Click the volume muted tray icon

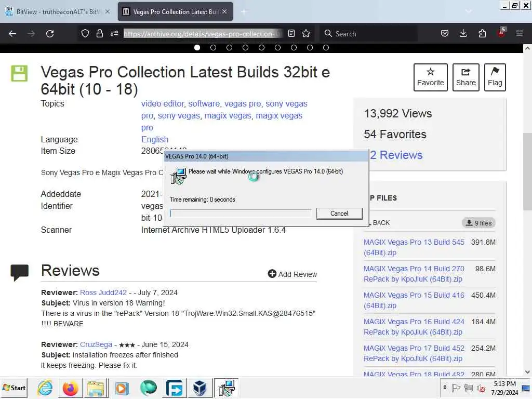pos(481,388)
